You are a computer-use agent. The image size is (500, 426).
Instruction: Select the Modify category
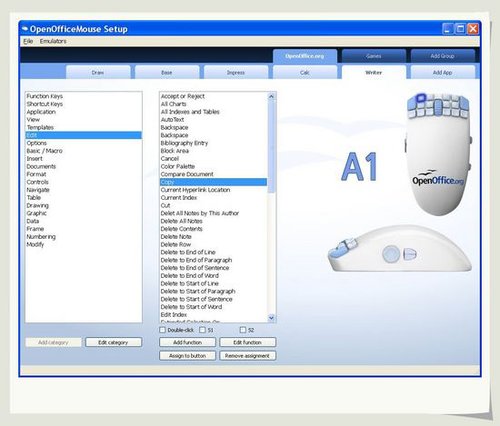[35, 244]
